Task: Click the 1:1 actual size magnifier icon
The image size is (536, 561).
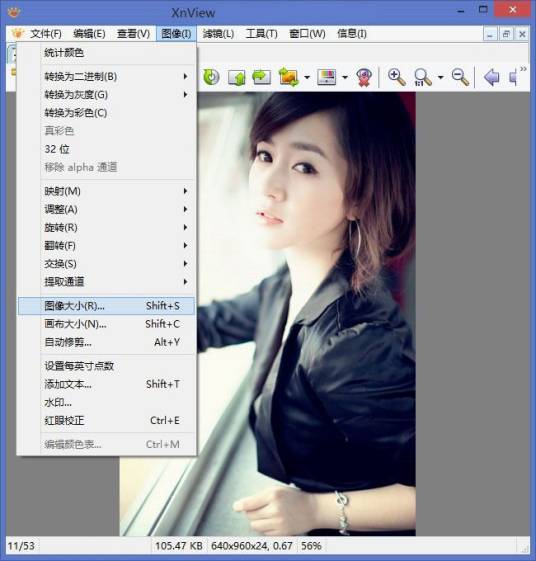Action: (x=423, y=77)
